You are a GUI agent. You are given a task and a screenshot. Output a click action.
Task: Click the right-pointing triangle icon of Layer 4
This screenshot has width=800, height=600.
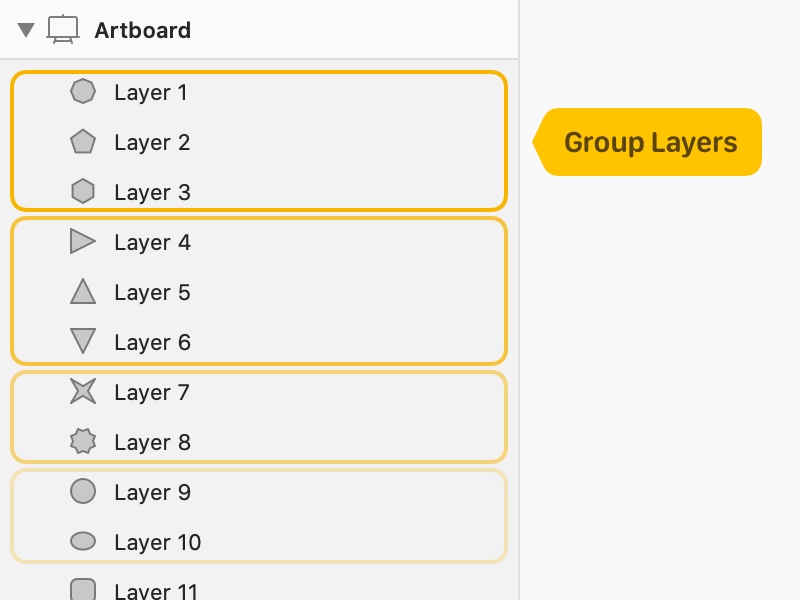coord(83,241)
